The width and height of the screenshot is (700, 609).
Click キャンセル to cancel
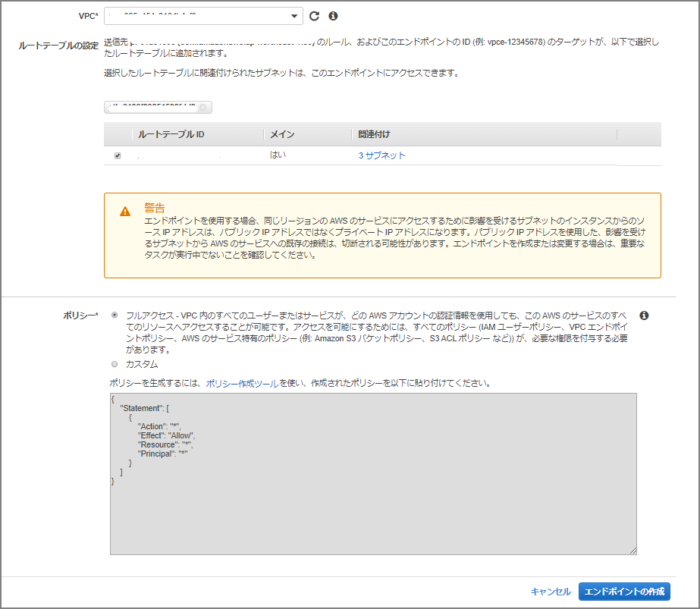point(551,592)
